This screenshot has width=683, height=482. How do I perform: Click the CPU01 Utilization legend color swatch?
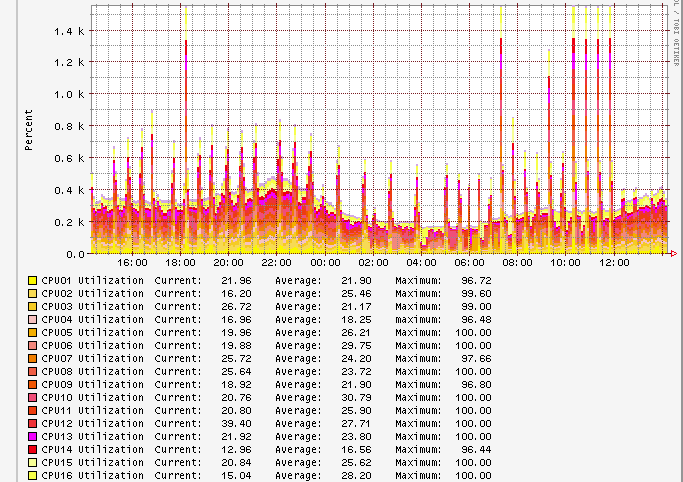pos(32,280)
